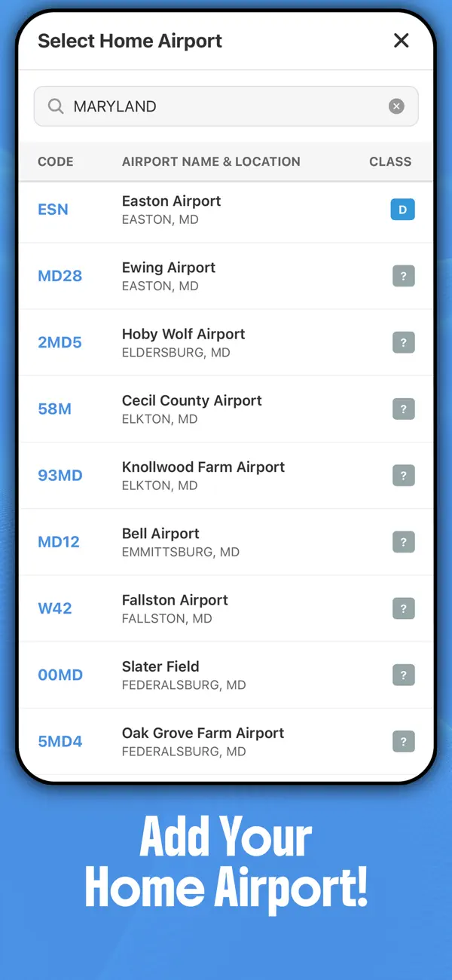Image resolution: width=452 pixels, height=980 pixels.
Task: Select Fallston Airport in Fallston, MD
Action: 226,608
